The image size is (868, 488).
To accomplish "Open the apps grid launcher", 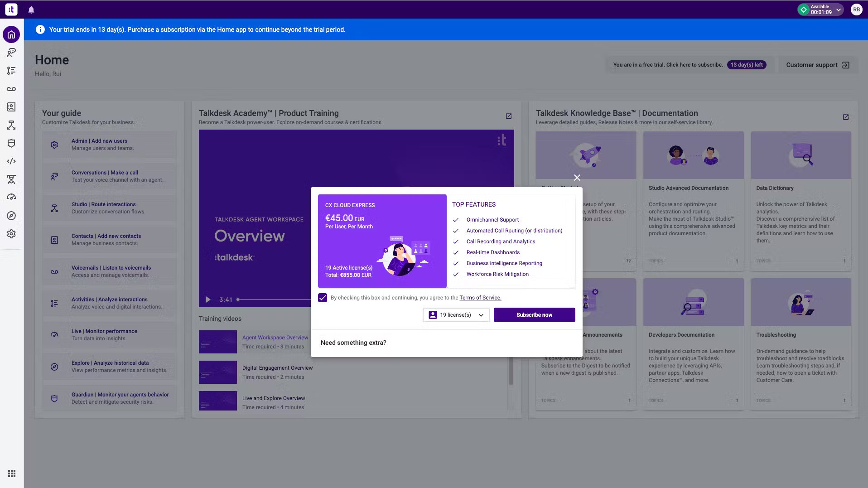I will [12, 474].
